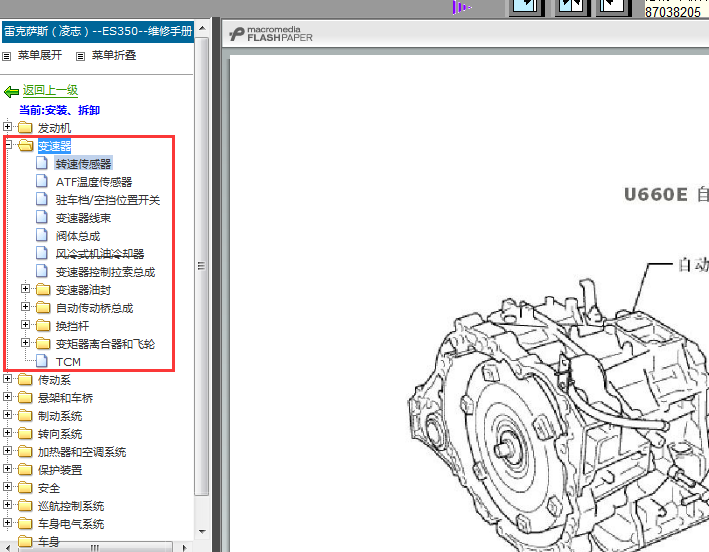The width and height of the screenshot is (709, 552).
Task: Expand the 巡航控制系统 tree node
Action: 7,505
